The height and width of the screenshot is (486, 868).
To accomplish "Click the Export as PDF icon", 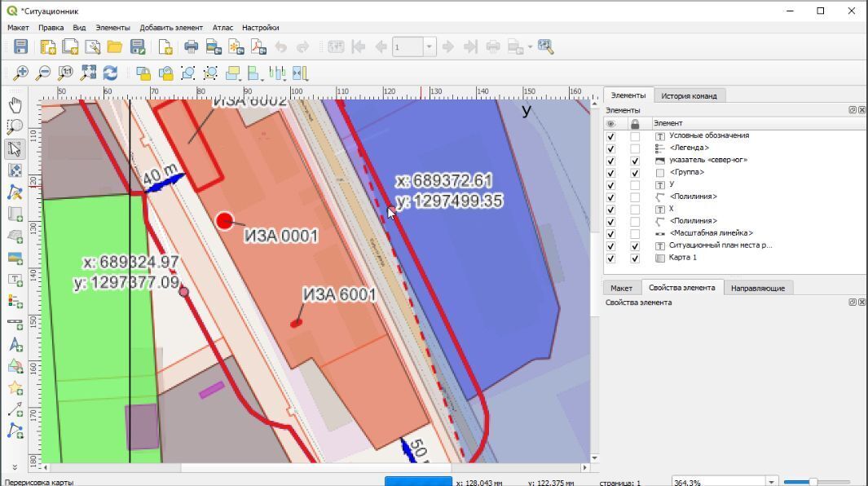I will 258,46.
